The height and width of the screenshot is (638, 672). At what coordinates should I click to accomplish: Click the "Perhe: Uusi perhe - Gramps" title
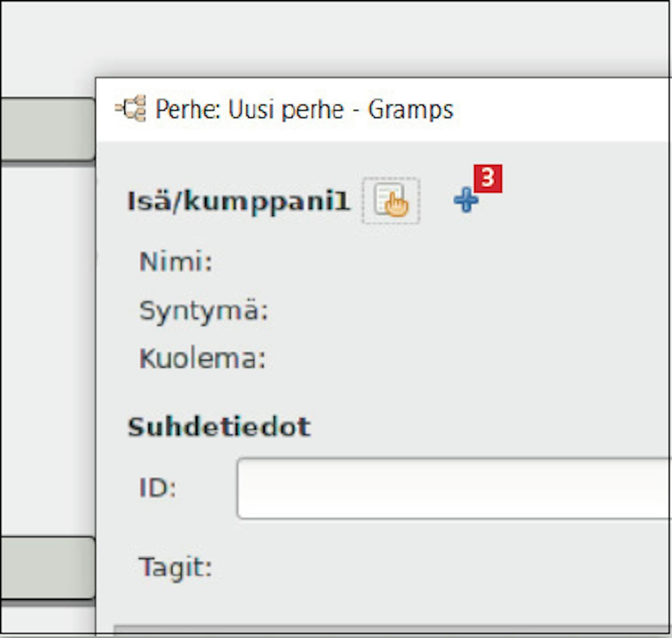click(x=304, y=109)
